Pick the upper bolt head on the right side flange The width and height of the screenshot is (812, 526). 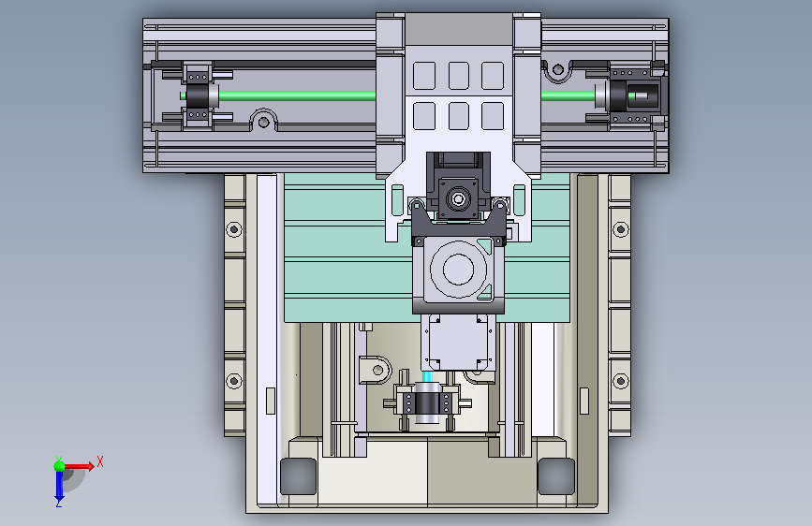pyautogui.click(x=620, y=228)
